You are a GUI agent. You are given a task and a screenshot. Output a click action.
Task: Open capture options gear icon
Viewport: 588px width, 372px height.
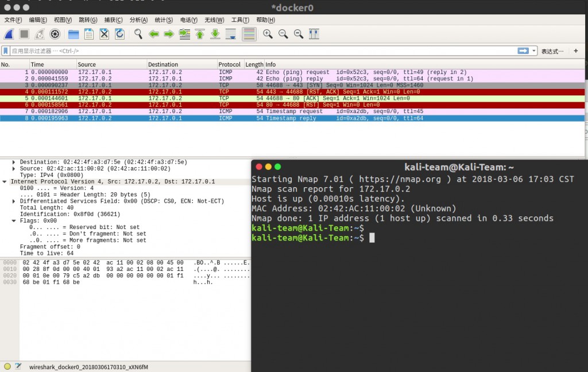[55, 34]
